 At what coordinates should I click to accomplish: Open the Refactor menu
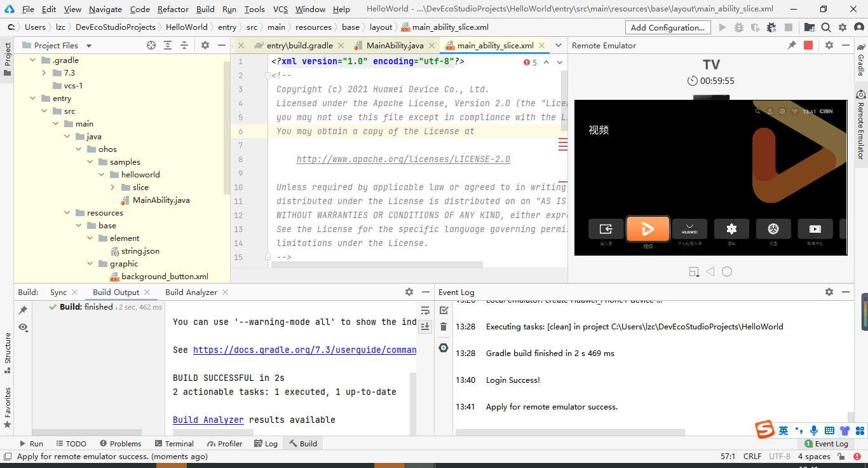(173, 9)
